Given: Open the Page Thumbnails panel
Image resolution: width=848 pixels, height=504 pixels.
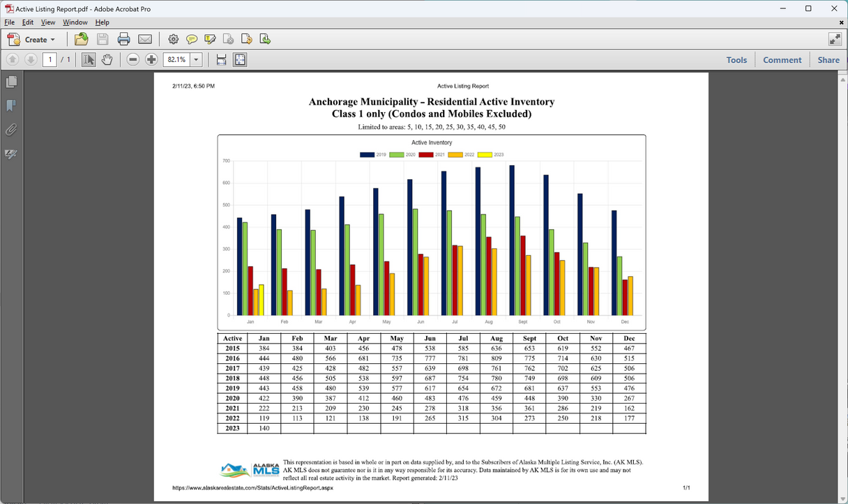Looking at the screenshot, I should coord(11,82).
